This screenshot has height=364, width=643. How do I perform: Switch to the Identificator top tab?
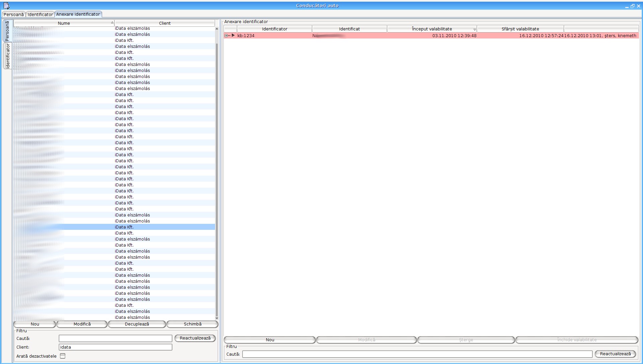click(40, 14)
